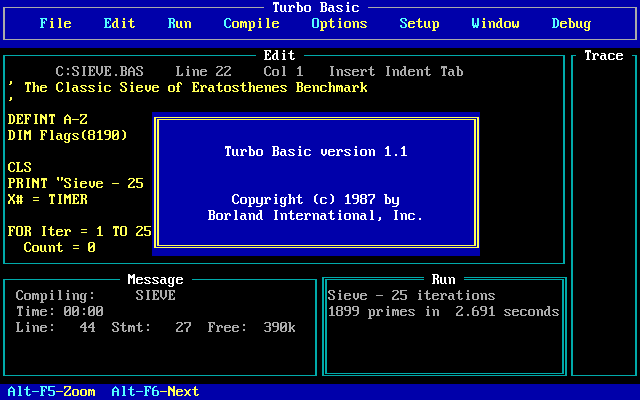Viewport: 640px width, 400px height.
Task: Open the Options menu
Action: 339,24
